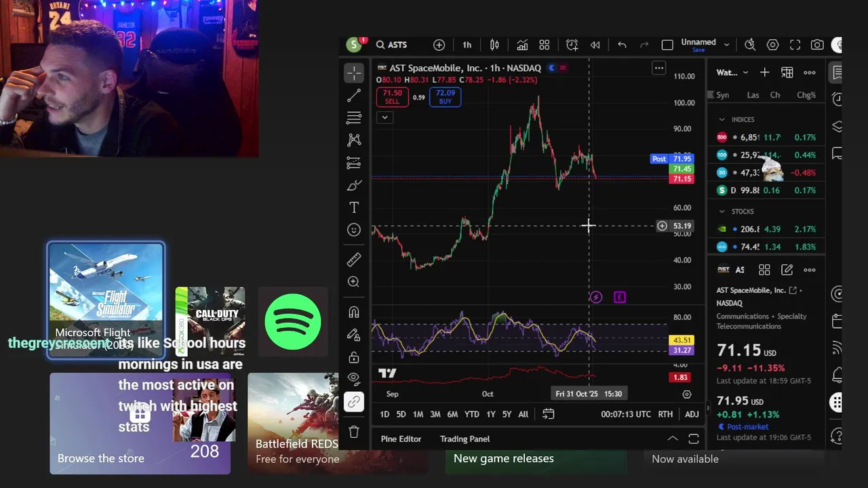Open the ASTS symbol search
The width and height of the screenshot is (868, 488).
392,45
